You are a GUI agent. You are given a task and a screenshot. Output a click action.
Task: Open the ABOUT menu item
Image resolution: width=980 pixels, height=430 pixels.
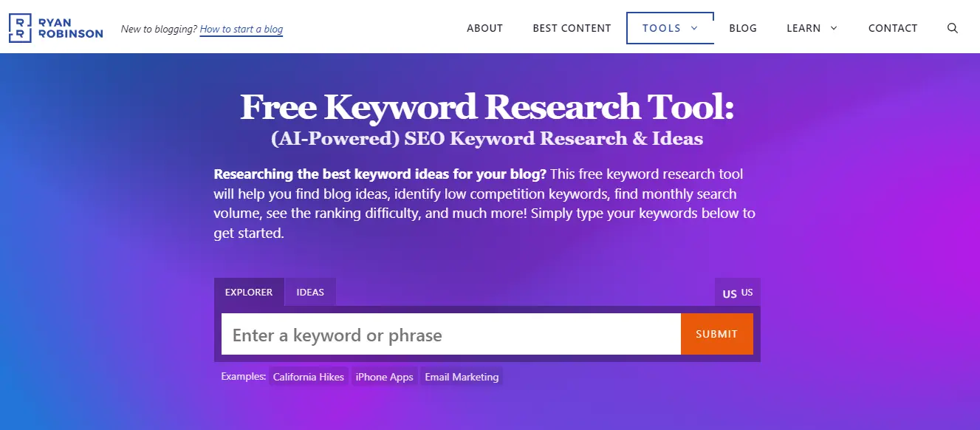[x=484, y=28]
